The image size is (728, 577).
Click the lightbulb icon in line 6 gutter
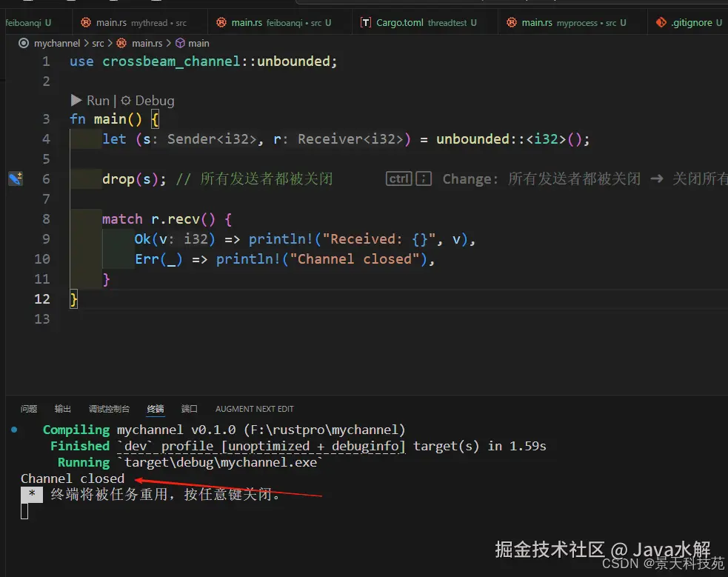16,179
